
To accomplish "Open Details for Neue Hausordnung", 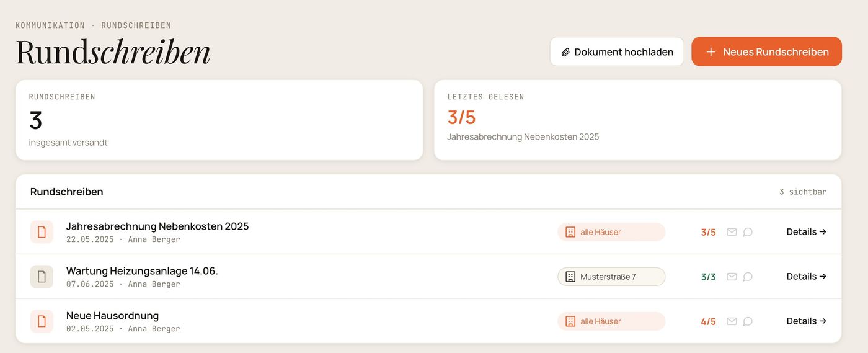I will point(806,321).
